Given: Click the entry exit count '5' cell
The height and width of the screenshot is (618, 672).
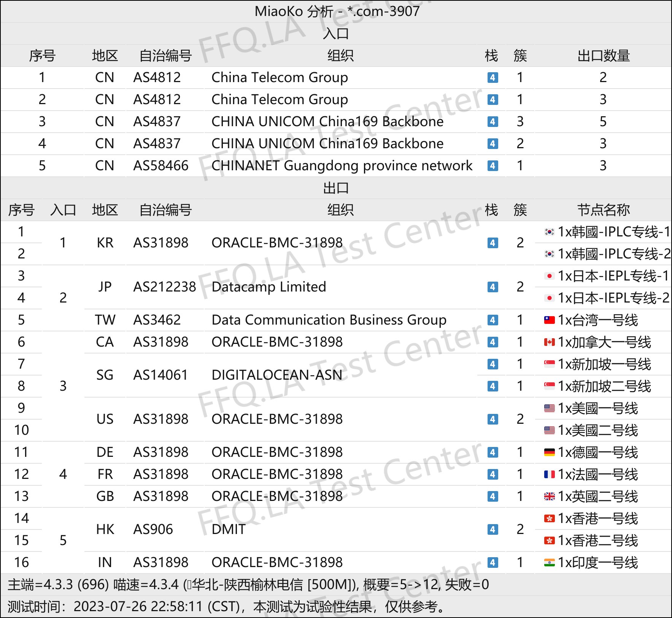Looking at the screenshot, I should click(x=603, y=122).
